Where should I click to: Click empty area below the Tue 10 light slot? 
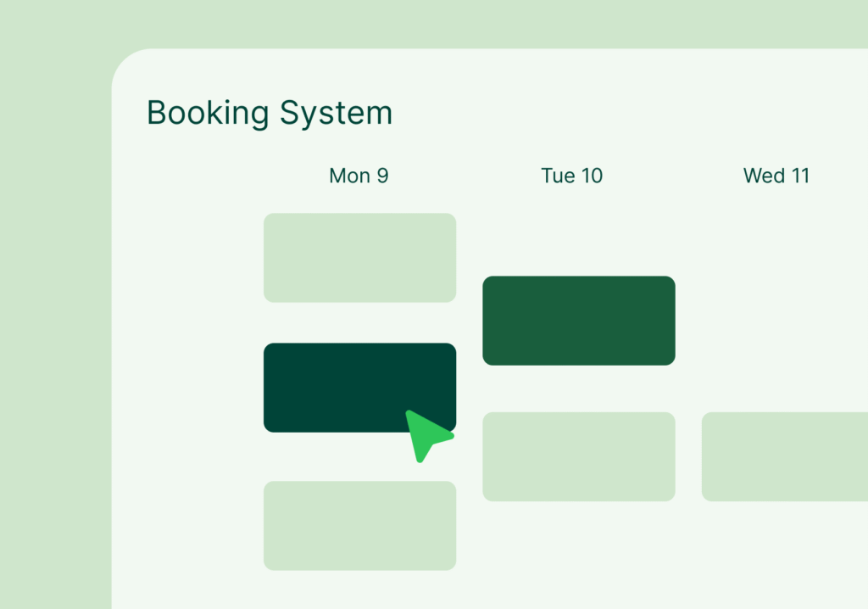pyautogui.click(x=578, y=551)
